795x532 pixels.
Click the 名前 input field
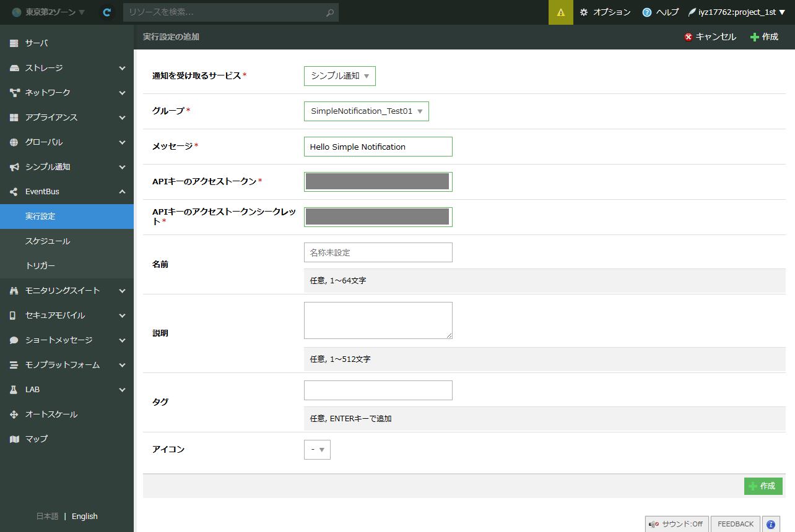[x=378, y=252]
